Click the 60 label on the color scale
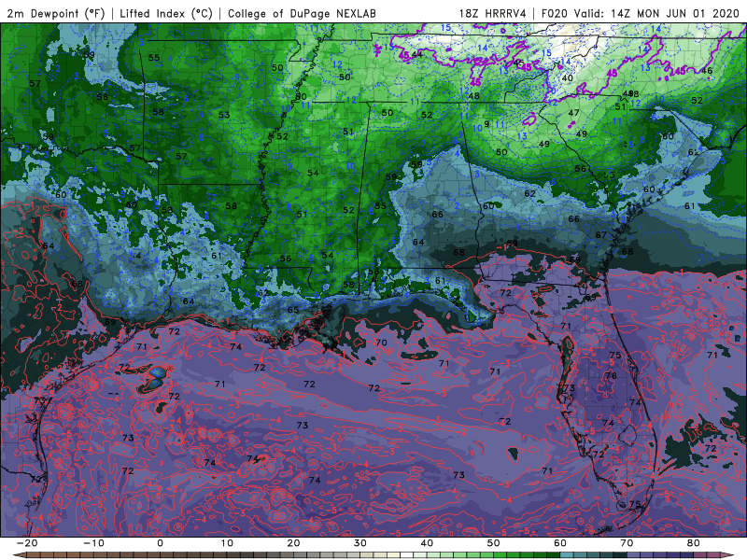Image resolution: width=747 pixels, height=560 pixels. [x=560, y=543]
